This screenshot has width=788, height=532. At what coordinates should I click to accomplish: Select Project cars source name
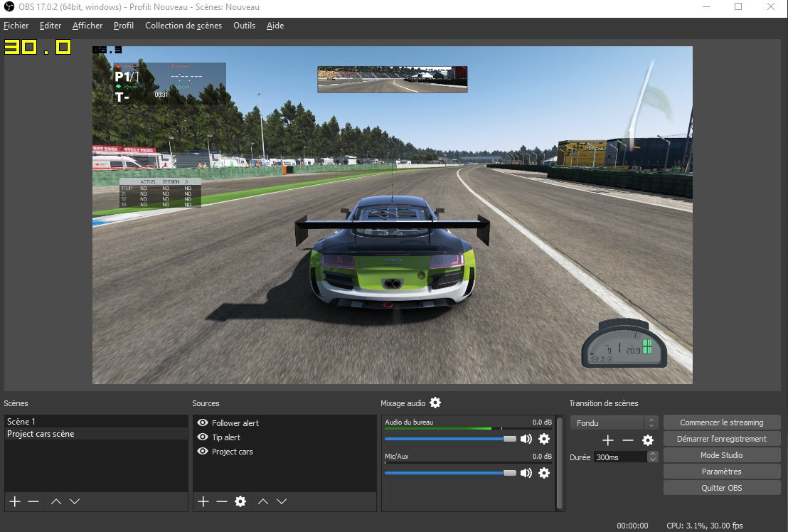[x=232, y=452]
